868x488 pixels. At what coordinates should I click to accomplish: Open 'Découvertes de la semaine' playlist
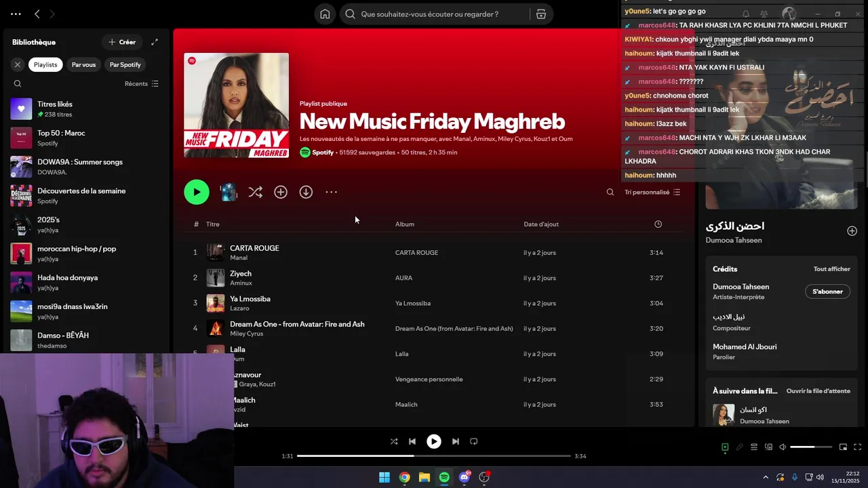(85, 196)
